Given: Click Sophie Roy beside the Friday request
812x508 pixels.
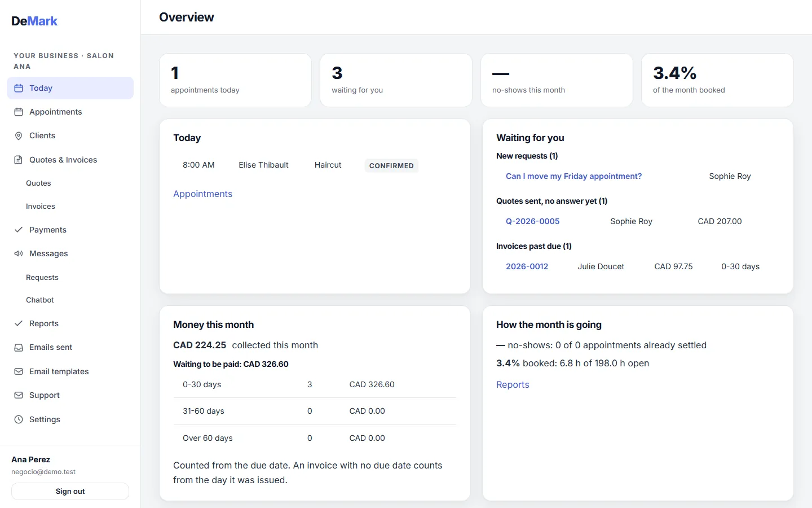Looking at the screenshot, I should tap(730, 176).
